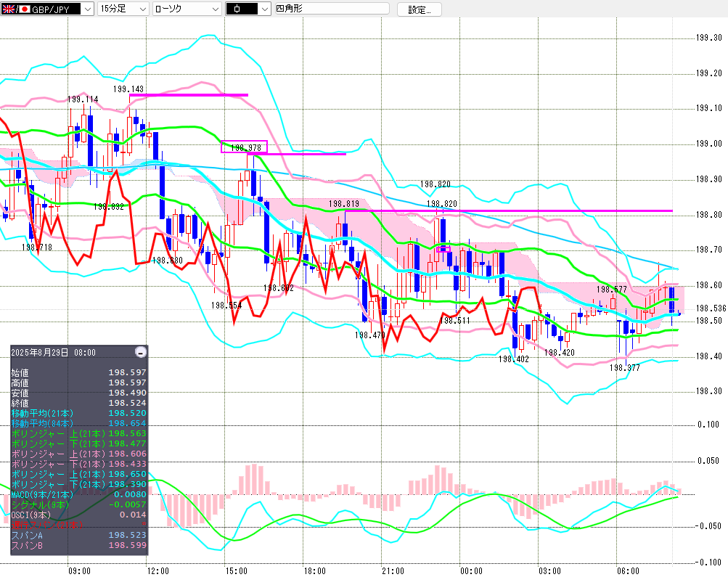728x577 pixels.
Task: Click the 198.554 low price label
Action: tap(226, 306)
